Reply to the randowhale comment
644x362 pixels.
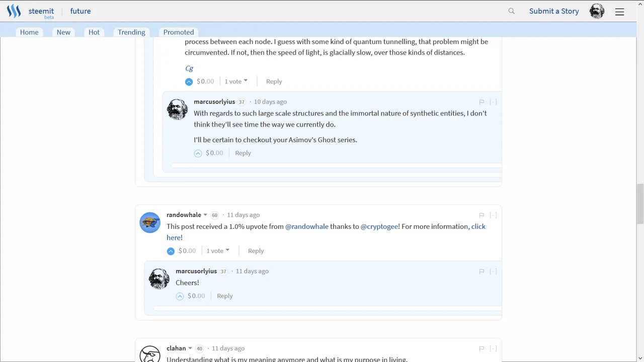coord(256,250)
